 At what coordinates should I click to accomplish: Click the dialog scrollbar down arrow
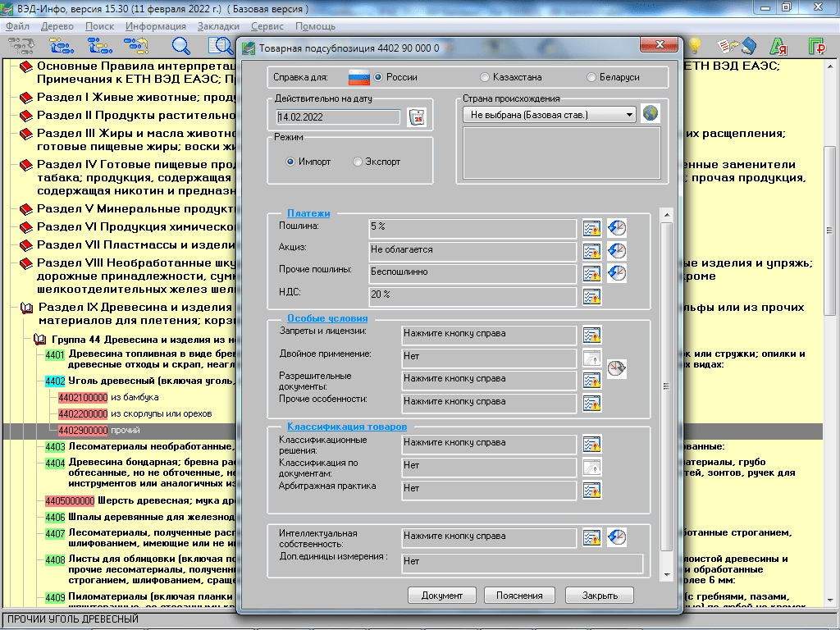click(x=666, y=574)
